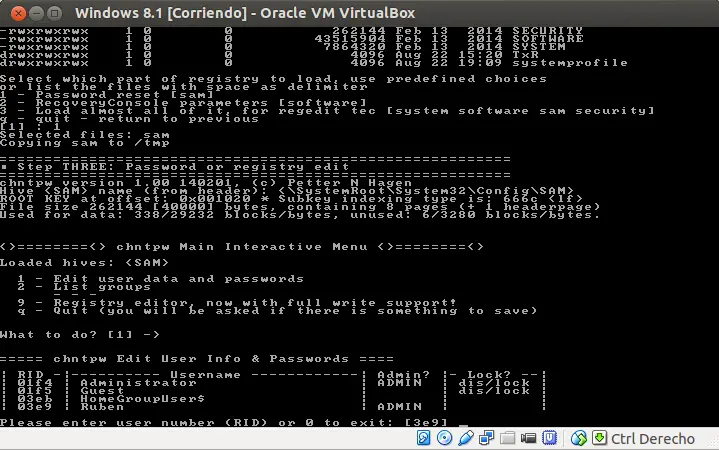Click the mouse integration status icon
This screenshot has height=450, width=719.
(x=579, y=438)
